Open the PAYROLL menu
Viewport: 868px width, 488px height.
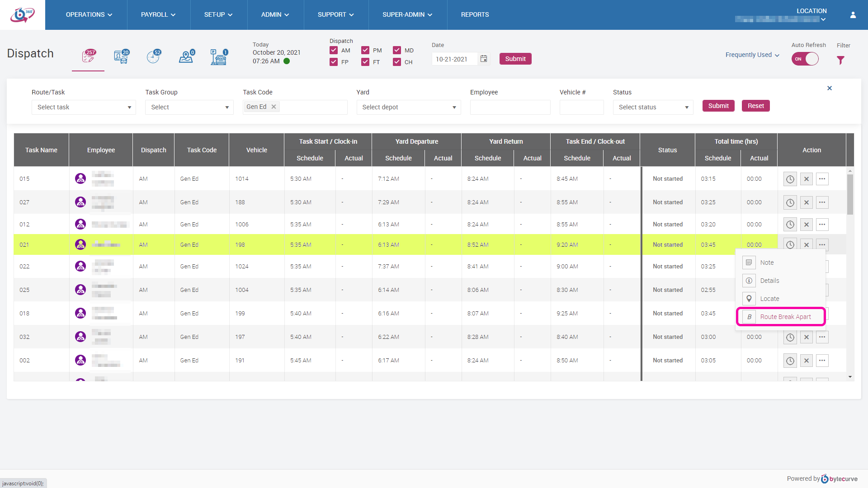coord(158,15)
